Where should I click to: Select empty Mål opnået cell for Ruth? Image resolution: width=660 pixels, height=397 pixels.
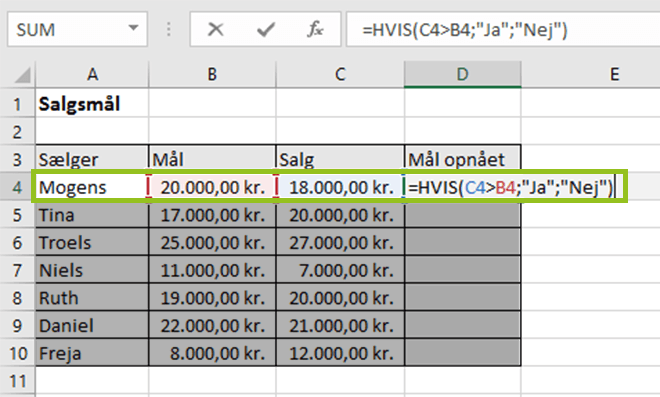[x=462, y=298]
